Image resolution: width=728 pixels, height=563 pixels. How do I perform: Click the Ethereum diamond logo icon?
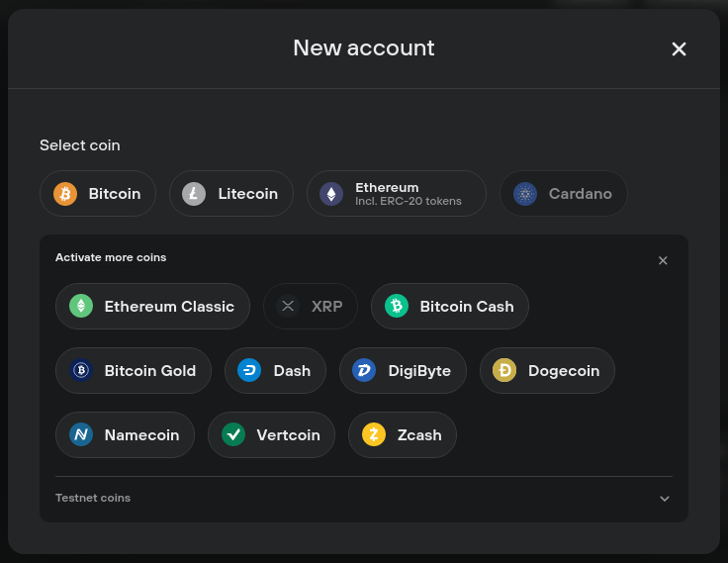click(331, 194)
